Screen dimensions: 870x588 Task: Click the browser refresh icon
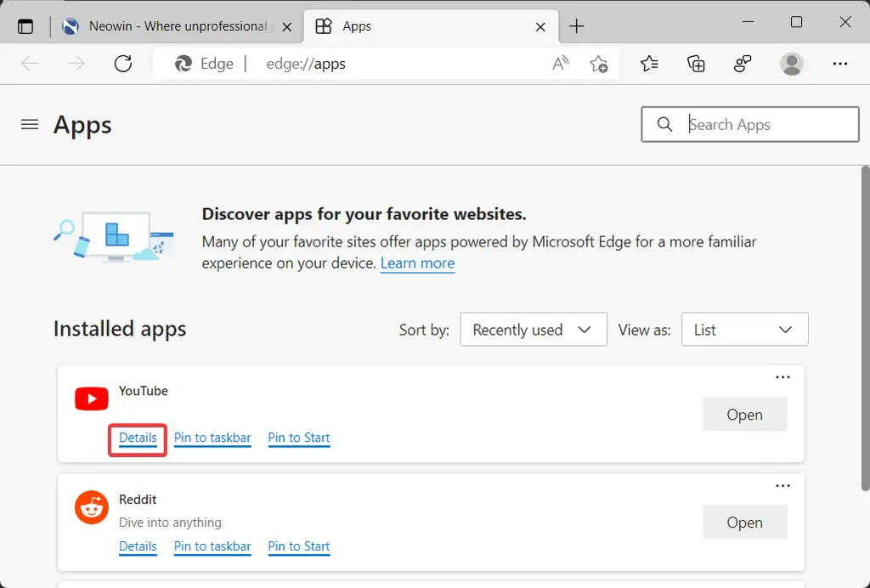click(x=123, y=64)
